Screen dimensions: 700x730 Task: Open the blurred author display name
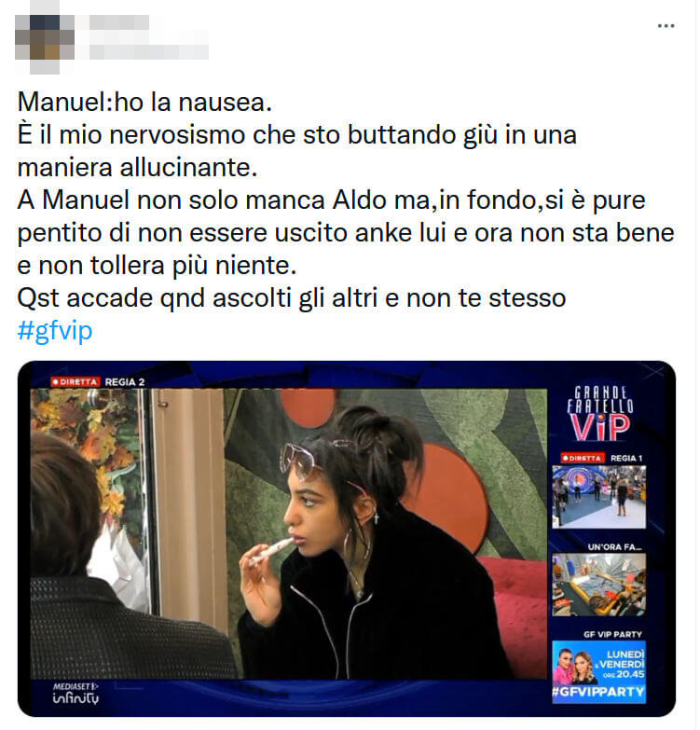point(119,22)
